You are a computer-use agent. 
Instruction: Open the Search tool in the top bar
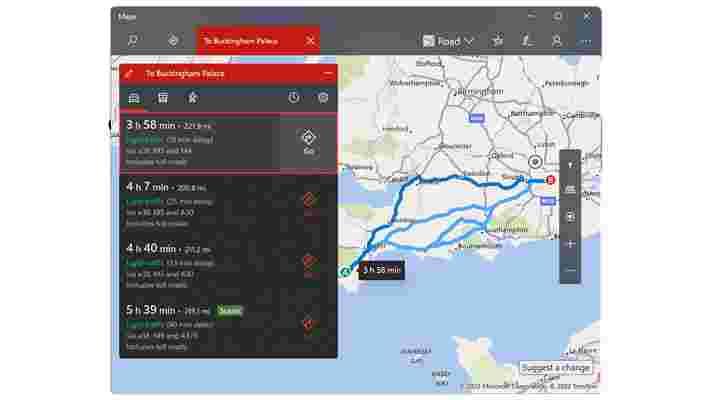pos(132,41)
